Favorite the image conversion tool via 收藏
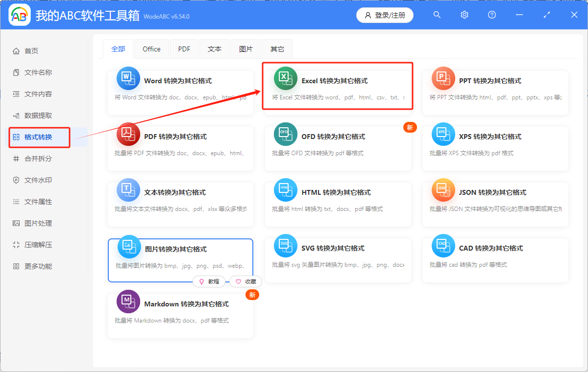Image resolution: width=588 pixels, height=372 pixels. click(x=245, y=281)
